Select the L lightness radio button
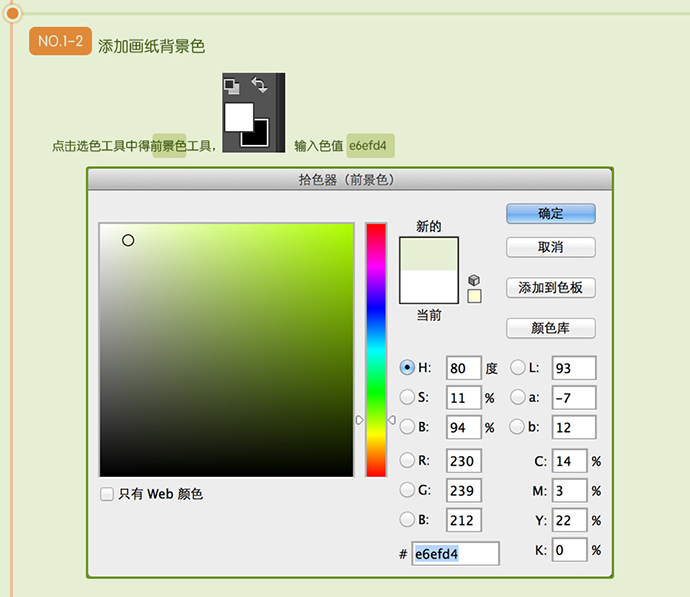Image resolution: width=690 pixels, height=597 pixels. (518, 367)
